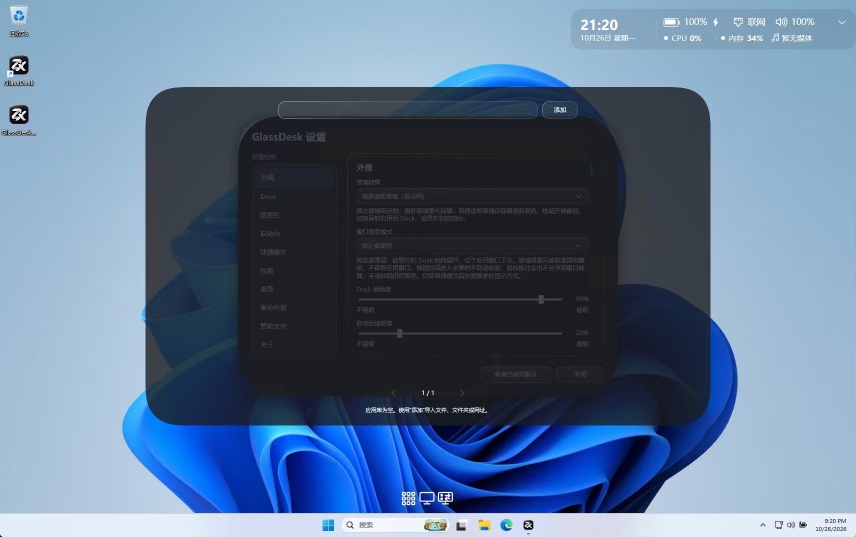Click the battery icon in info bar

tap(671, 22)
